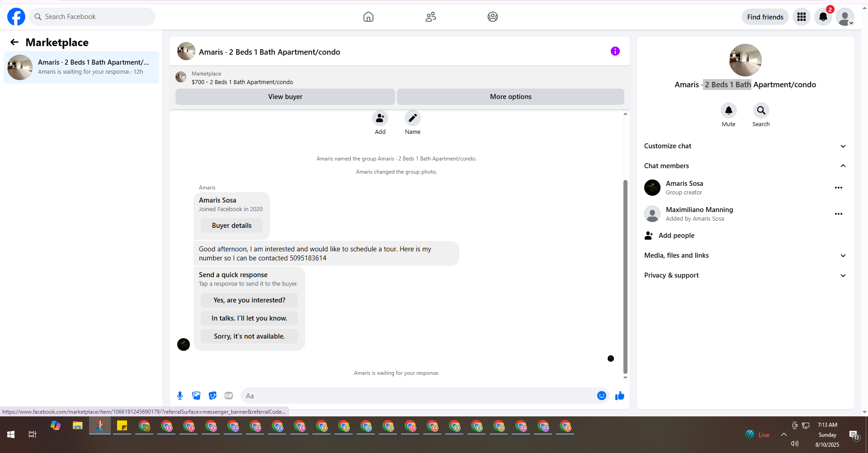
Task: Open Amaris Sosa's member avatar
Action: click(x=652, y=188)
